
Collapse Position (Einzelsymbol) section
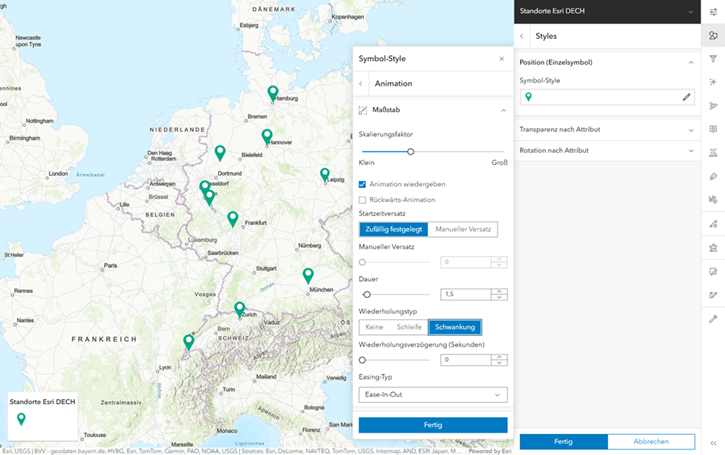point(691,62)
